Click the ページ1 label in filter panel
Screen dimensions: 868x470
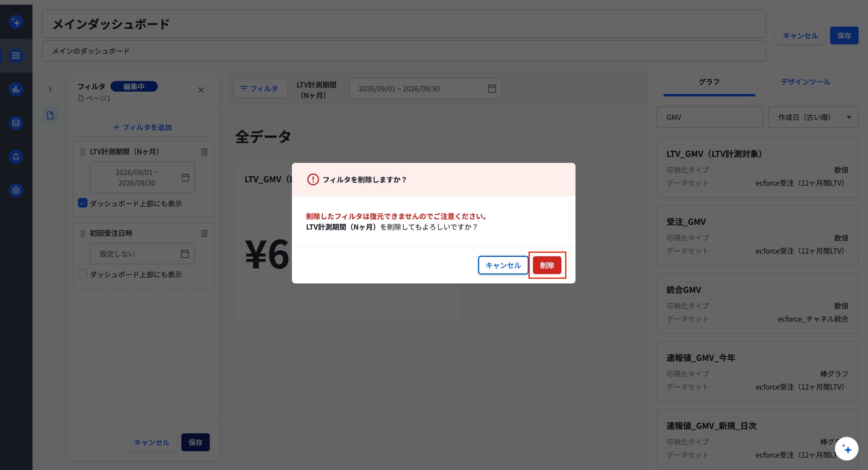tap(98, 98)
